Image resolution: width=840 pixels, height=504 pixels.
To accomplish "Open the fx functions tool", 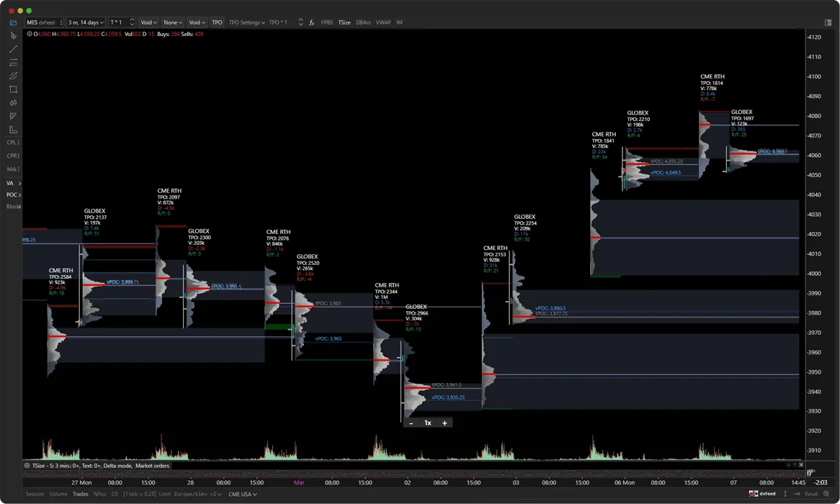I will tap(311, 22).
